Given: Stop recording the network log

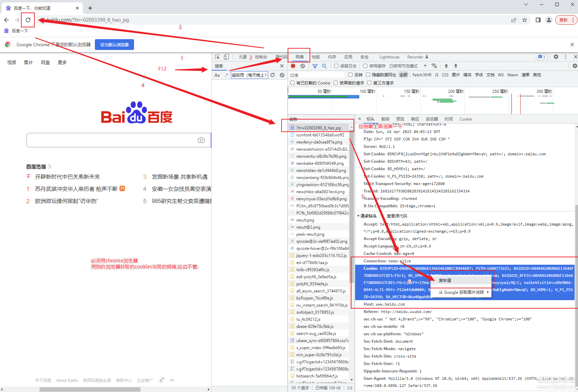Looking at the screenshot, I should (293, 66).
